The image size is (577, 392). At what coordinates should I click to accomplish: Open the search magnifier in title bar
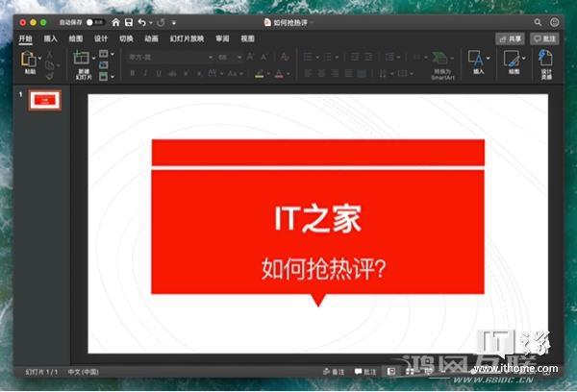(538, 22)
